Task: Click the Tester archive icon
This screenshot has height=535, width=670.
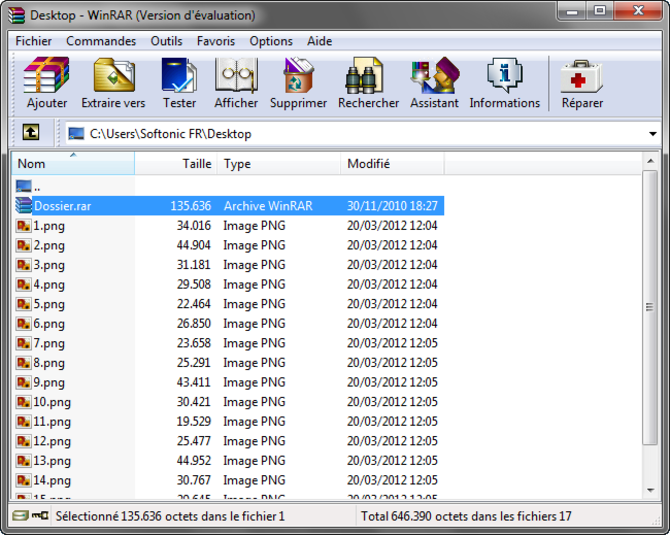Action: 179,75
